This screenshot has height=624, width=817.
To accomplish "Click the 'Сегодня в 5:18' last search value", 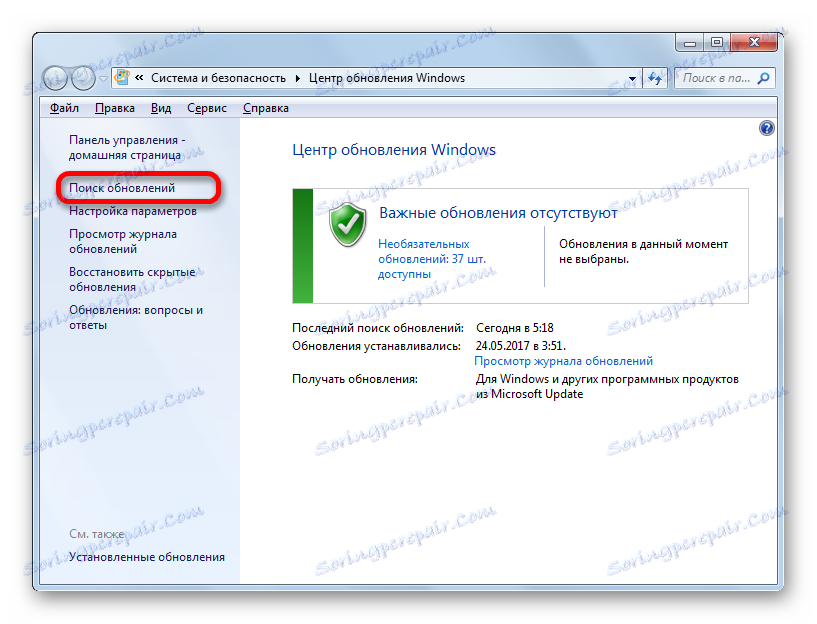I will [x=515, y=328].
